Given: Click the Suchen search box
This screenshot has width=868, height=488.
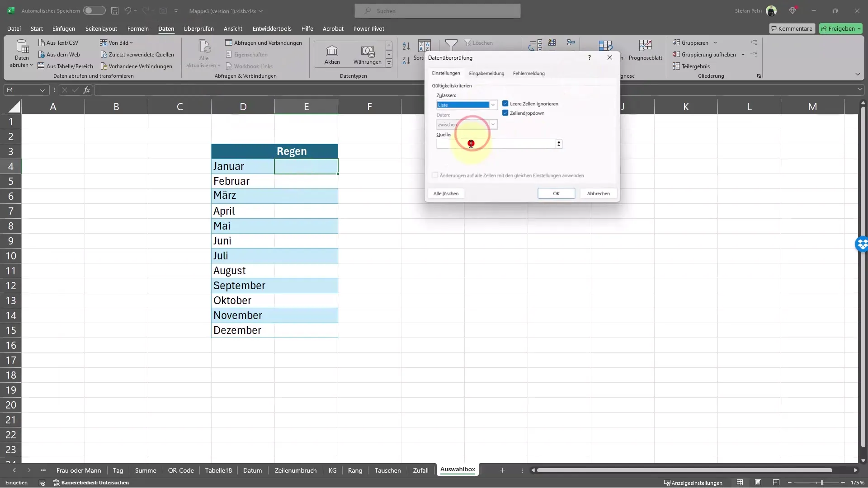Looking at the screenshot, I should point(438,10).
